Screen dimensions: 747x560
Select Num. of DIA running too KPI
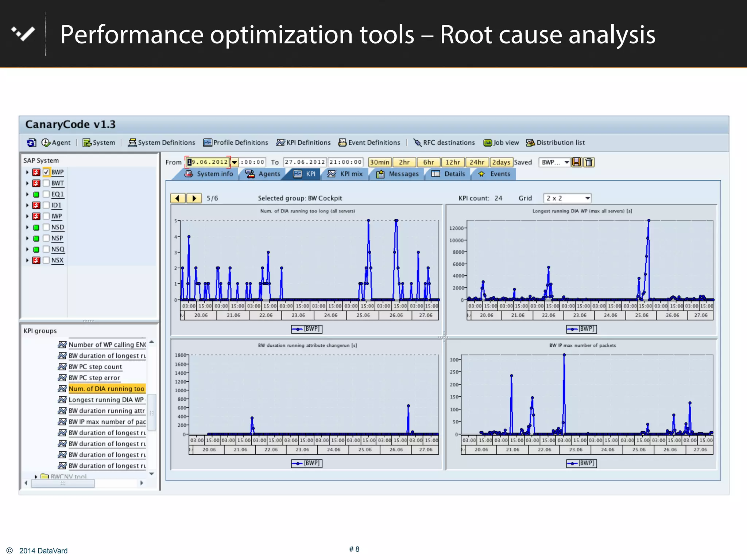107,389
